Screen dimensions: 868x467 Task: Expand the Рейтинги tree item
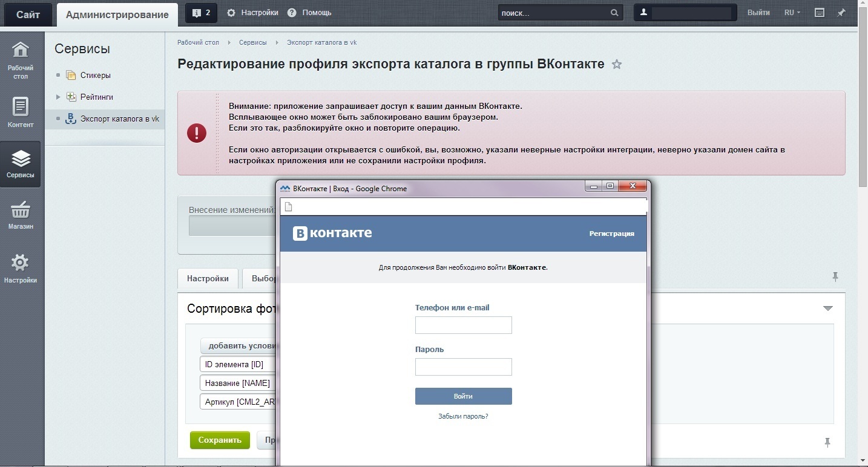click(x=59, y=97)
